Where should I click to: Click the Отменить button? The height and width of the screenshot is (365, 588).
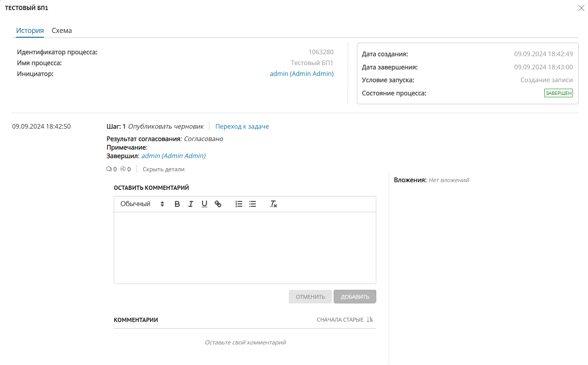310,297
